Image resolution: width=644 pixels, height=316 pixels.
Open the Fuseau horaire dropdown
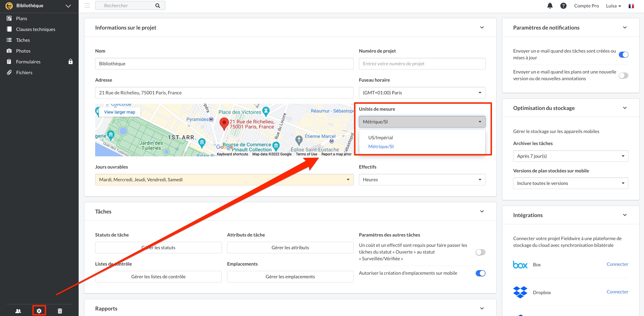(x=422, y=93)
